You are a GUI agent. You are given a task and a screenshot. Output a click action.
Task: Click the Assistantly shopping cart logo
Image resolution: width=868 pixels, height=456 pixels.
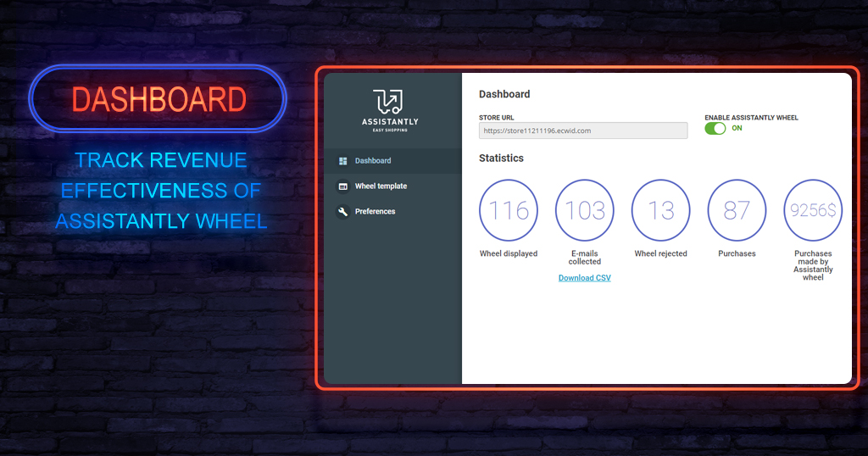click(390, 111)
